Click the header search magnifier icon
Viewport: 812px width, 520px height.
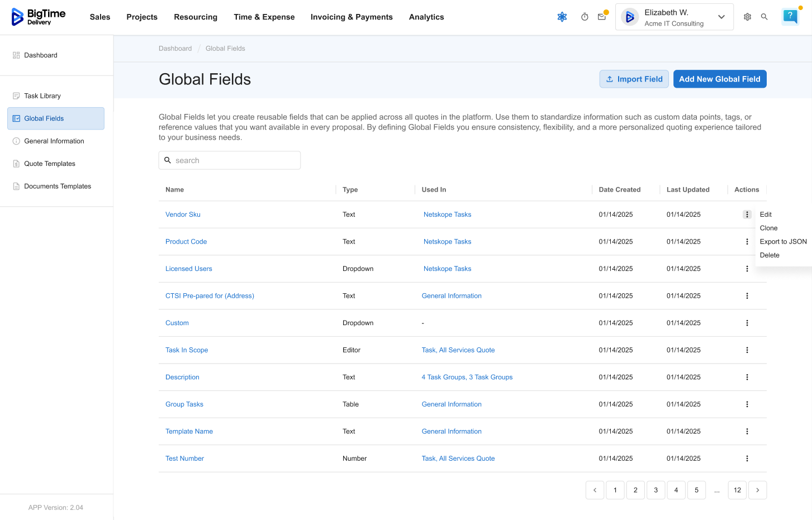click(764, 17)
